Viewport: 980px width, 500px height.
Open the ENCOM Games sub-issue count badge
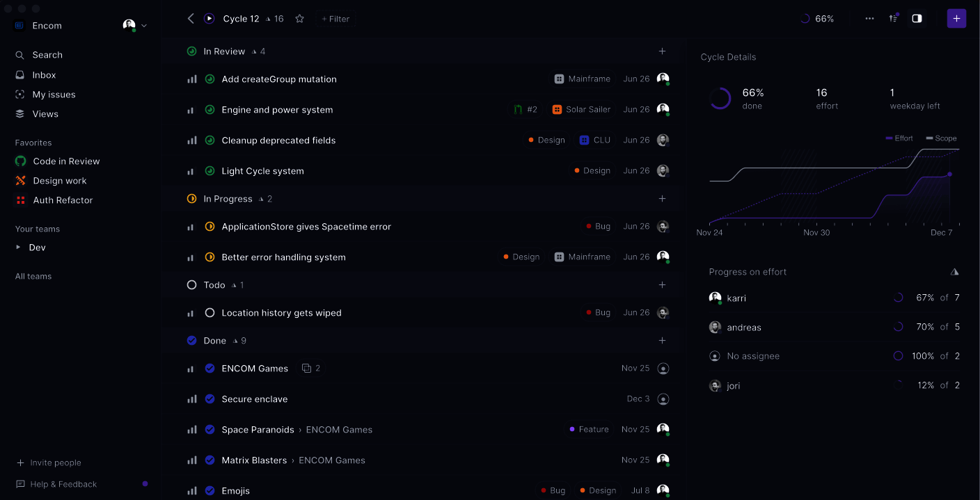coord(310,368)
